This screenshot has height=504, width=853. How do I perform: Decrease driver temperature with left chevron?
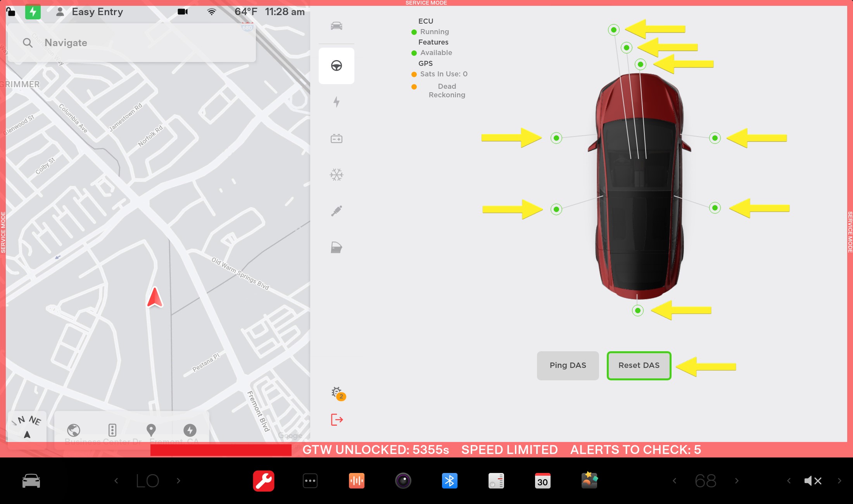[x=116, y=481]
